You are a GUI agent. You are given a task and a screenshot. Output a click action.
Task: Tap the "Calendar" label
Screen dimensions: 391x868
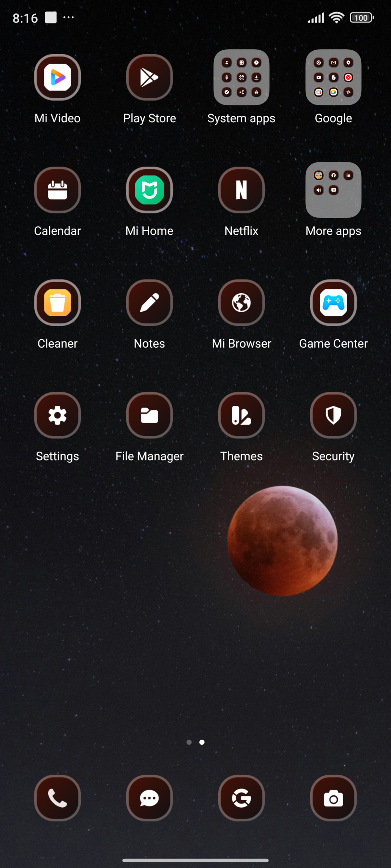point(58,231)
